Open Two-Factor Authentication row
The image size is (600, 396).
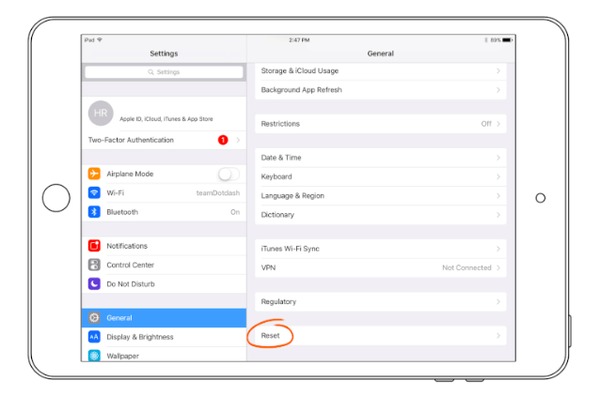164,140
